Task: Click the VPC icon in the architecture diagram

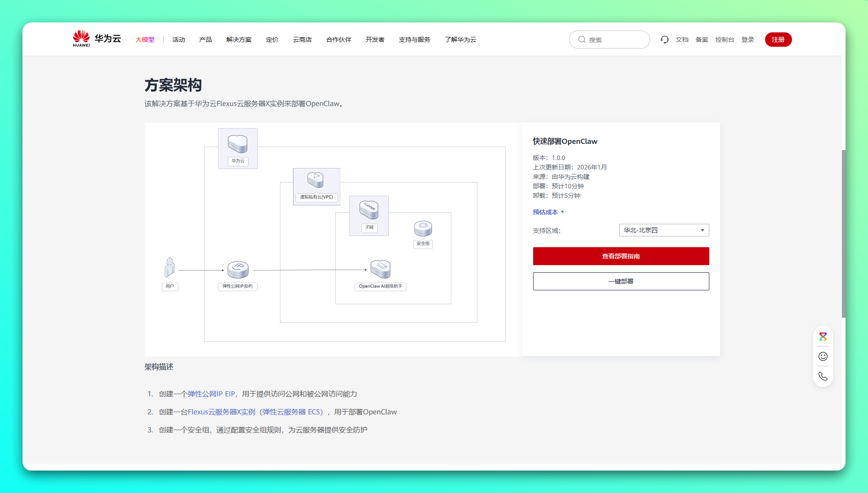Action: (x=316, y=180)
